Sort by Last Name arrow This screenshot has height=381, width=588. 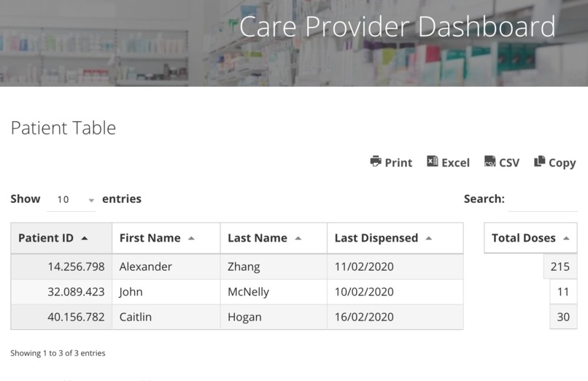pos(298,238)
